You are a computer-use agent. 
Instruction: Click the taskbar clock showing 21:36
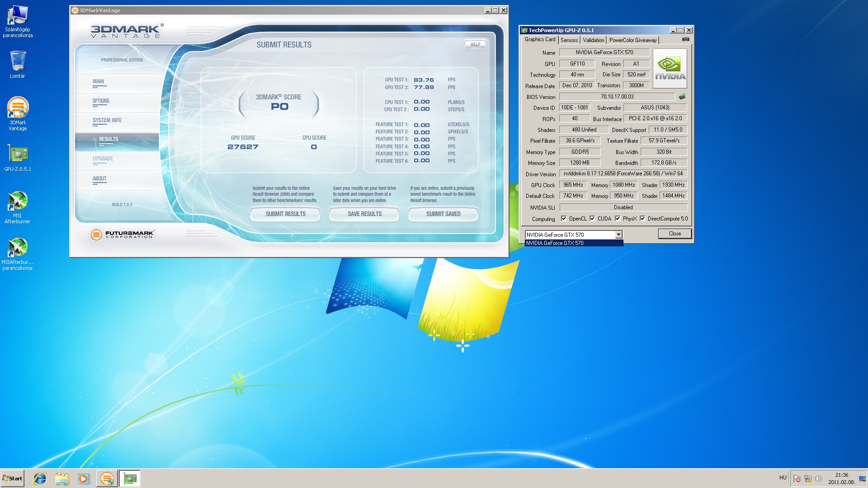(842, 479)
